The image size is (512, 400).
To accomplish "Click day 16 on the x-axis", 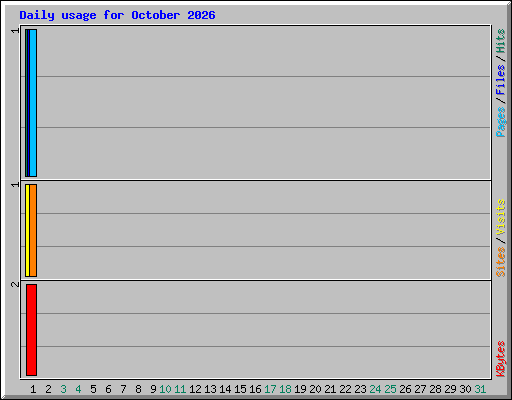I will (x=255, y=389).
